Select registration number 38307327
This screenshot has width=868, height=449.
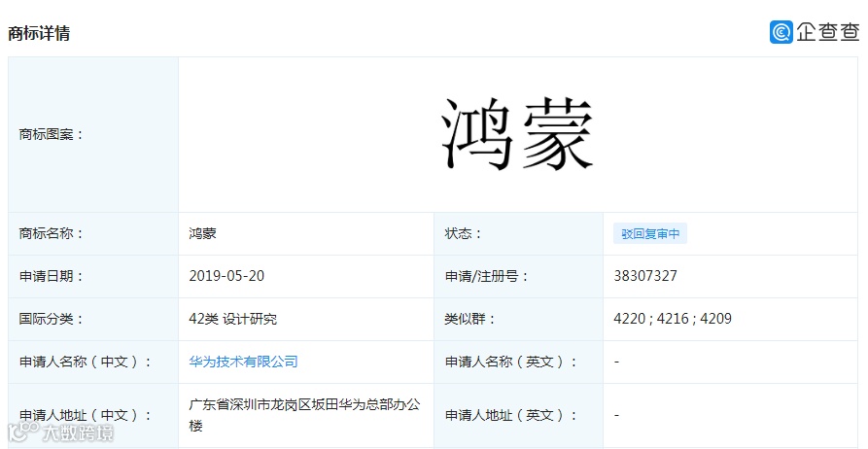(x=645, y=276)
